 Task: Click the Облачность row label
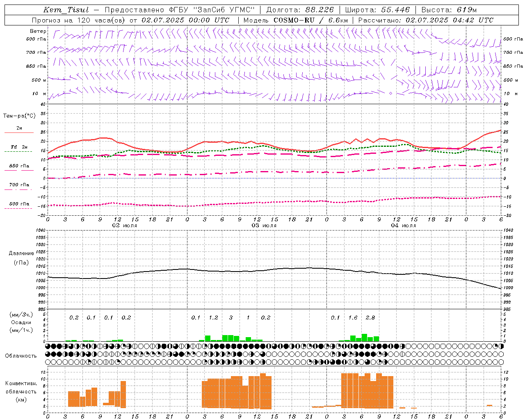(x=21, y=356)
